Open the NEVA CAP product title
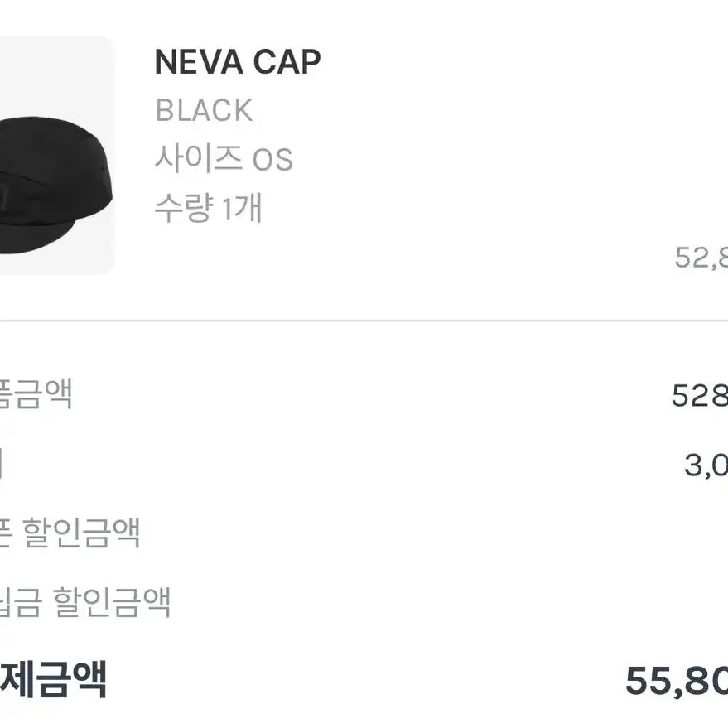Screen dimensions: 728x728 (x=238, y=62)
